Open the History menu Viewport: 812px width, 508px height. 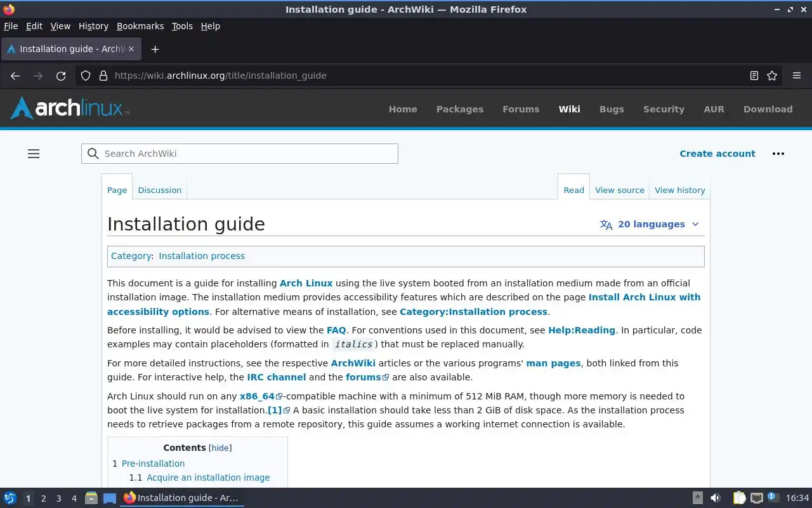pyautogui.click(x=93, y=26)
